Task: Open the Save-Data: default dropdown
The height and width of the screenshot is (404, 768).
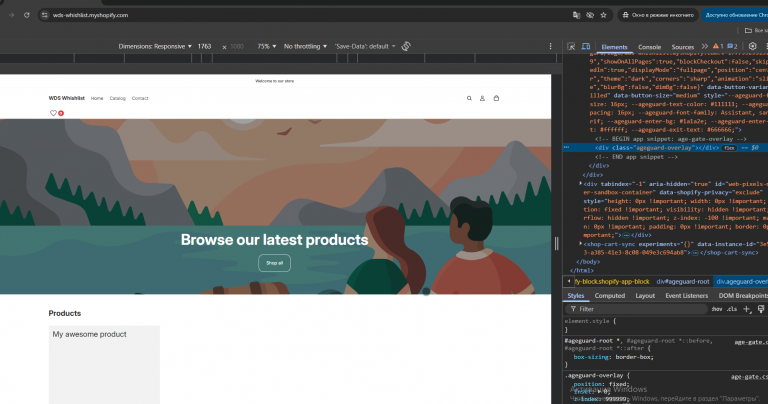Action: [365, 47]
